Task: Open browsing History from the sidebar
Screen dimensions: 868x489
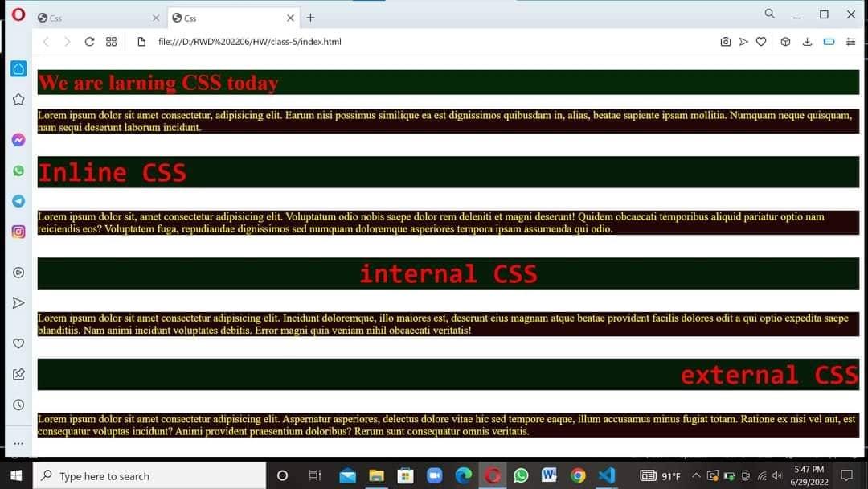Action: [18, 404]
